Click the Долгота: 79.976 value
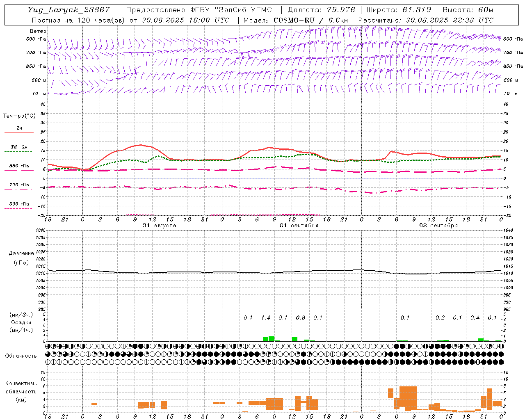 pos(322,10)
